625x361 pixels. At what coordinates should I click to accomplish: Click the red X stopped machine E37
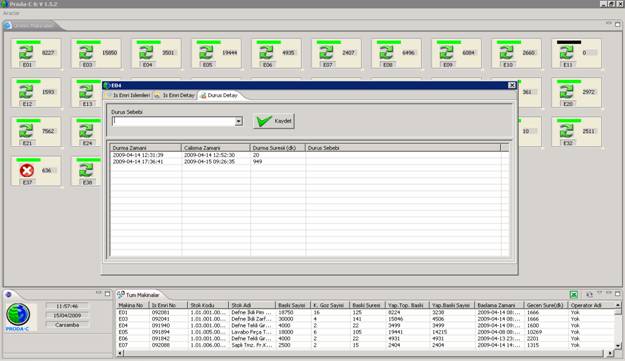click(x=27, y=171)
